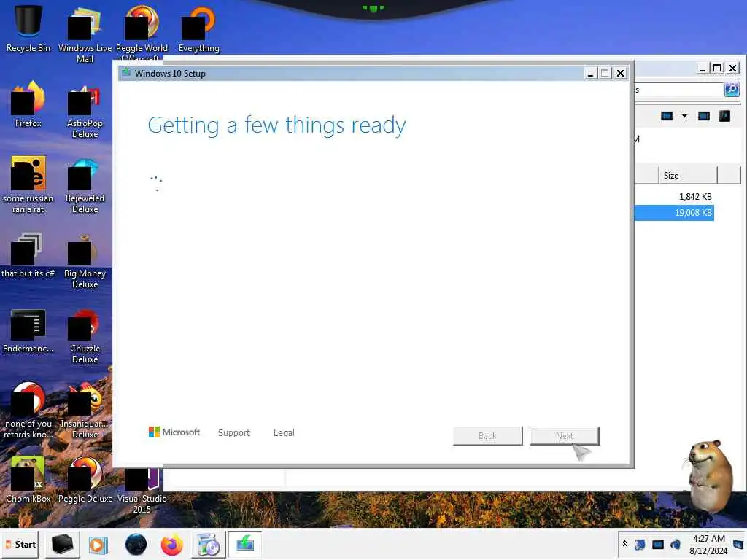Image resolution: width=747 pixels, height=560 pixels.
Task: Open the Legal link in Setup
Action: pos(284,432)
